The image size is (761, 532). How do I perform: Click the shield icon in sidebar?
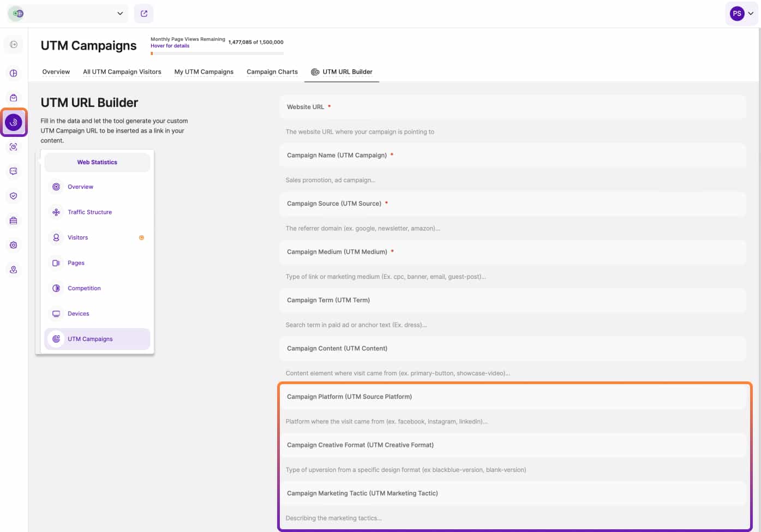coord(14,196)
